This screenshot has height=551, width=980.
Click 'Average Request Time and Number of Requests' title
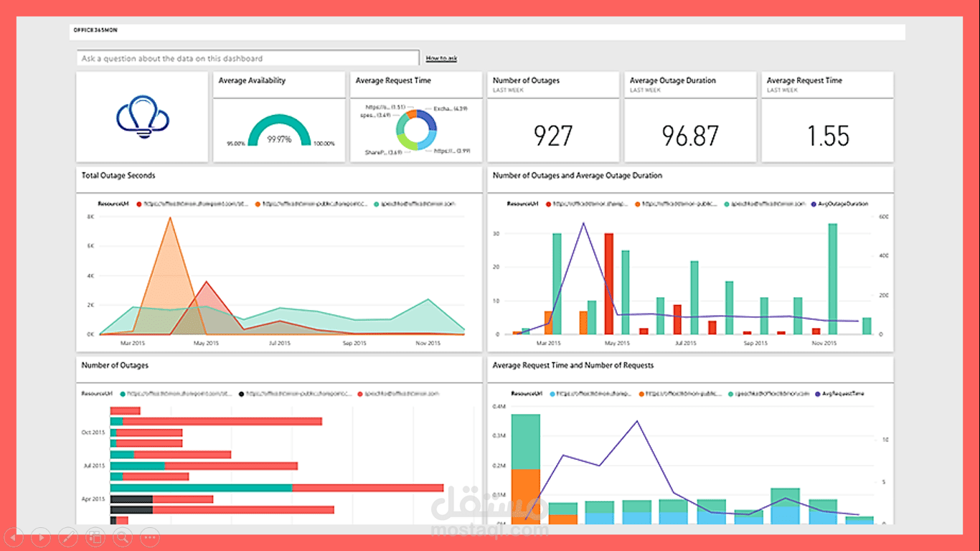tap(573, 366)
